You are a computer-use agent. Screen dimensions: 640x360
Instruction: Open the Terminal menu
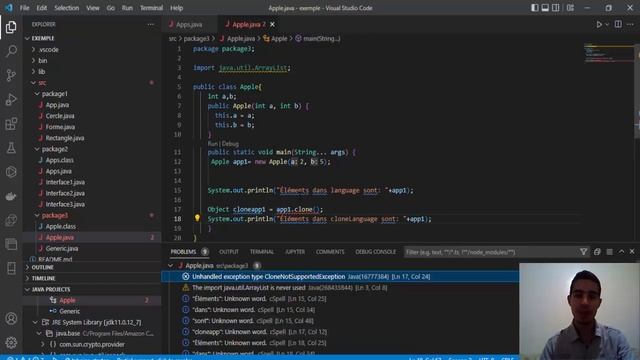(151, 8)
